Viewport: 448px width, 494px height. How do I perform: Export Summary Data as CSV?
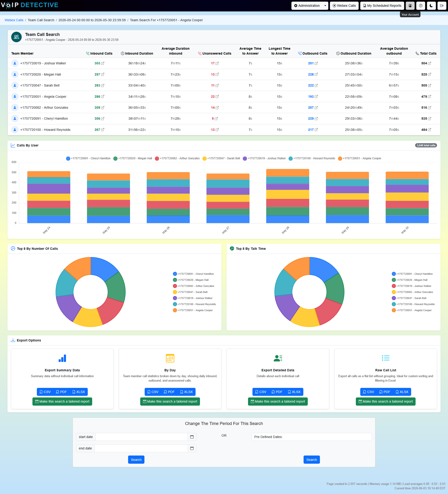coord(45,392)
